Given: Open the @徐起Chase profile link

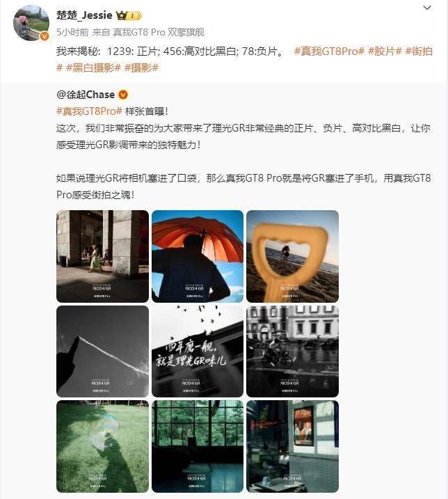Looking at the screenshot, I should coord(86,95).
